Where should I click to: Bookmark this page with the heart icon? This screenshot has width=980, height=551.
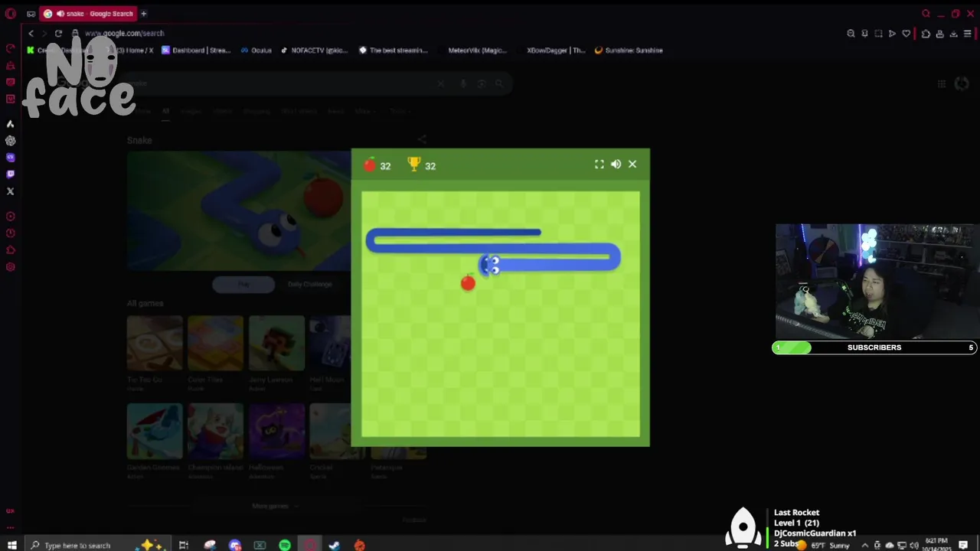click(x=906, y=34)
